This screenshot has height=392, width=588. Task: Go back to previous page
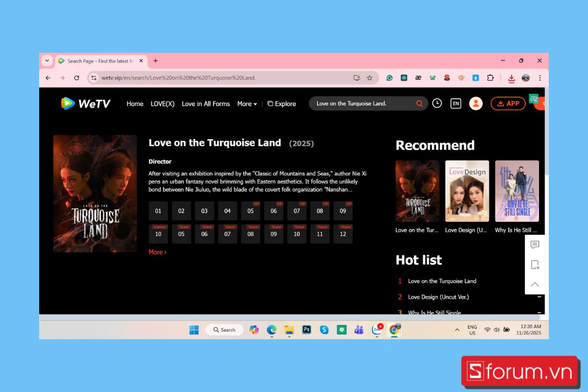coord(48,78)
